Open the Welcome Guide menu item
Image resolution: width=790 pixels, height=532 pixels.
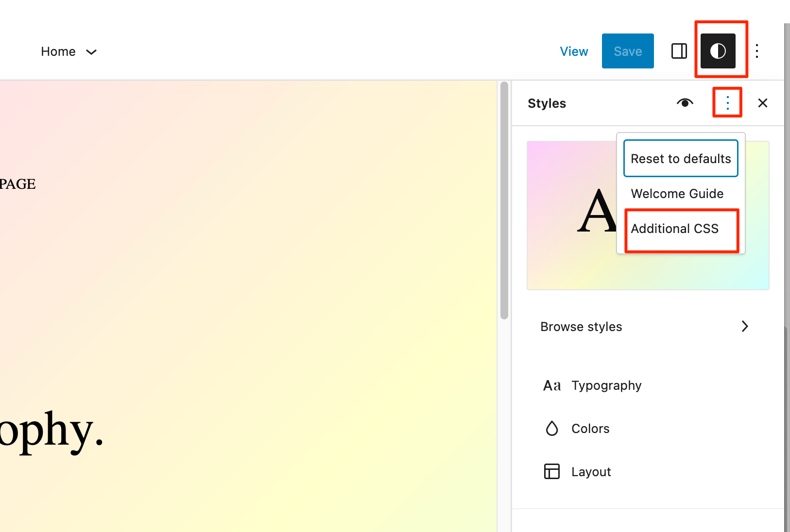677,193
